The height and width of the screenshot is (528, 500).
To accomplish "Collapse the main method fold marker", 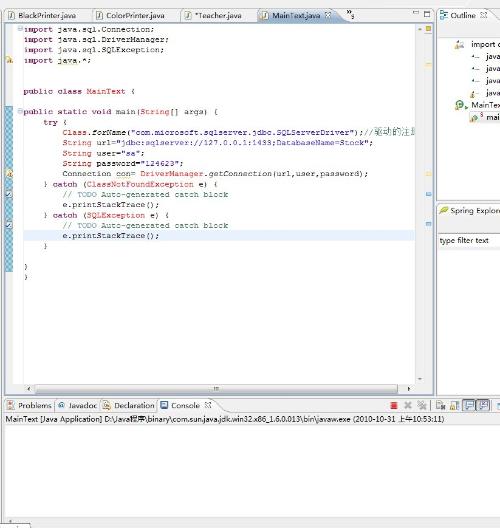I will [20, 111].
